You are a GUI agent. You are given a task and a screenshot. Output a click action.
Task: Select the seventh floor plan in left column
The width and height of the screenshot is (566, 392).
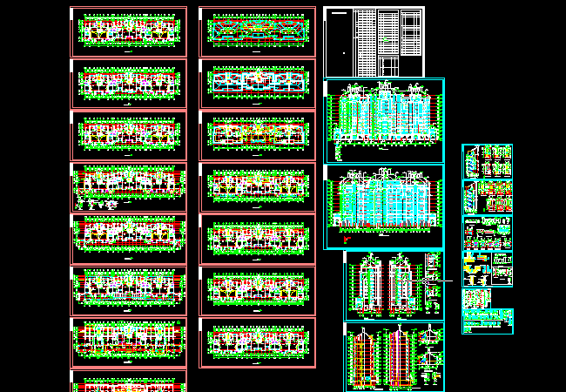[x=128, y=341]
